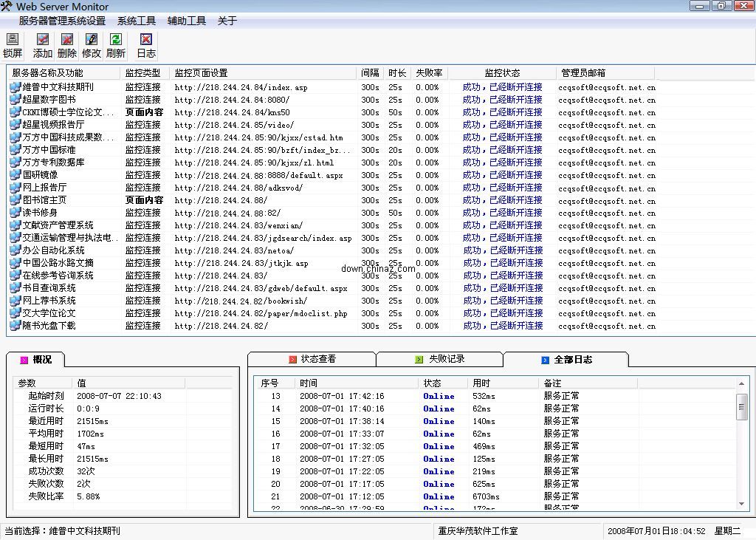Click Online status of log row 17
Viewport: 756px width, 540px height.
tap(439, 446)
